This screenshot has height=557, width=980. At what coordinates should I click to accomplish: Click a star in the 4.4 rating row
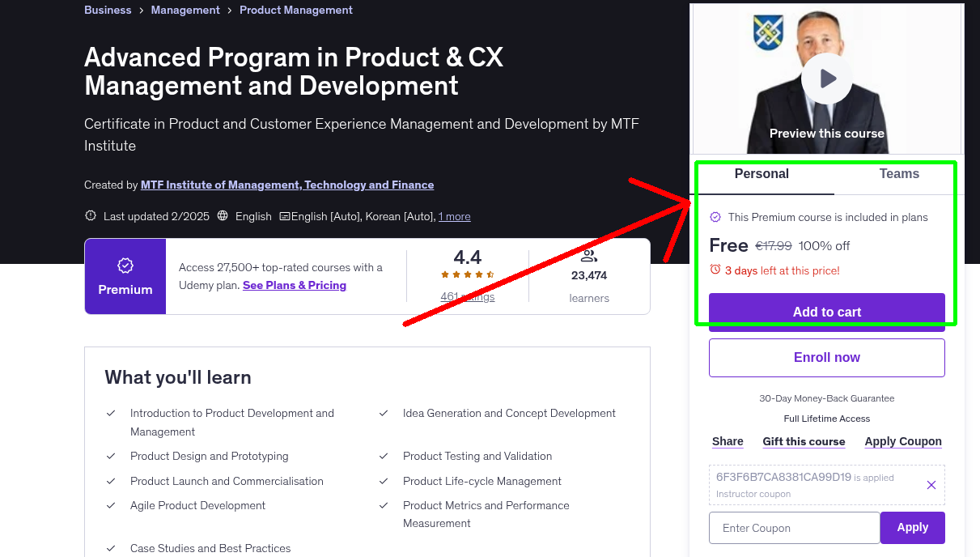(467, 274)
